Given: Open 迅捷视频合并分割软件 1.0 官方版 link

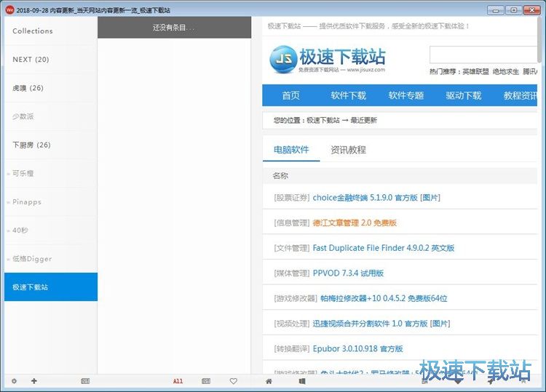Looking at the screenshot, I should (x=370, y=324).
